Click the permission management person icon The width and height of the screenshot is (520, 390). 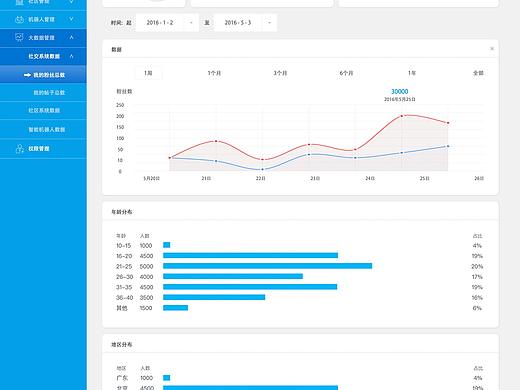(x=20, y=149)
